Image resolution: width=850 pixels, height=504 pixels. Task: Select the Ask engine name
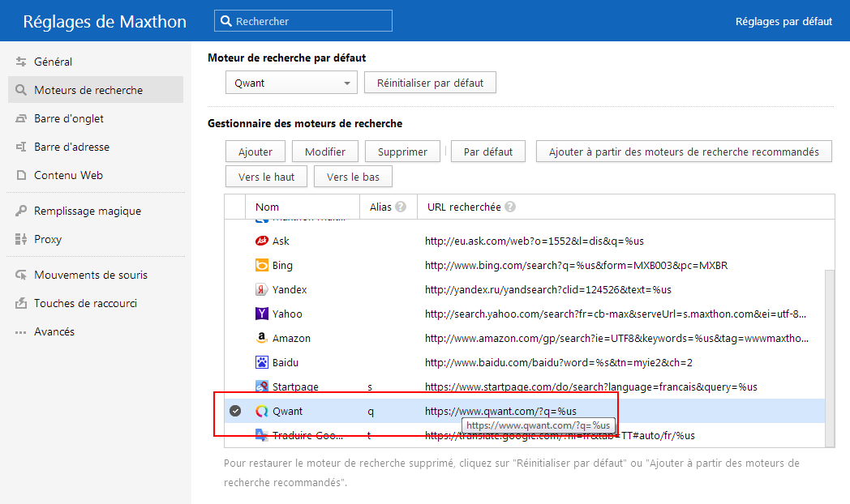pos(281,241)
